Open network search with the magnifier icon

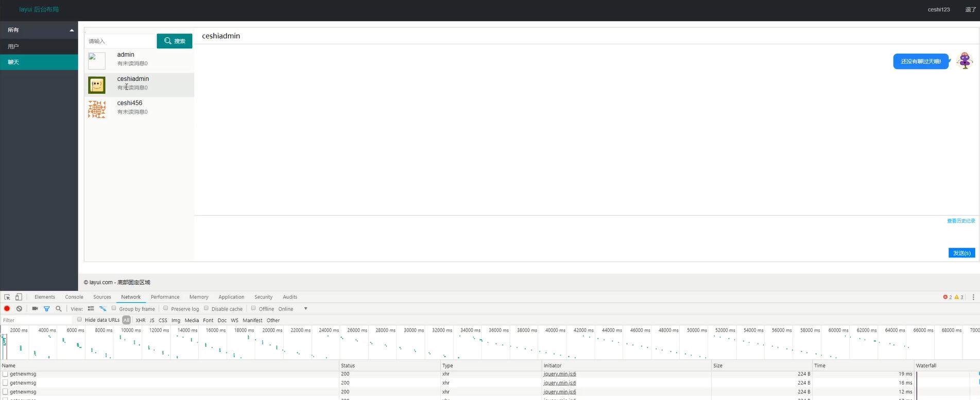pyautogui.click(x=59, y=309)
